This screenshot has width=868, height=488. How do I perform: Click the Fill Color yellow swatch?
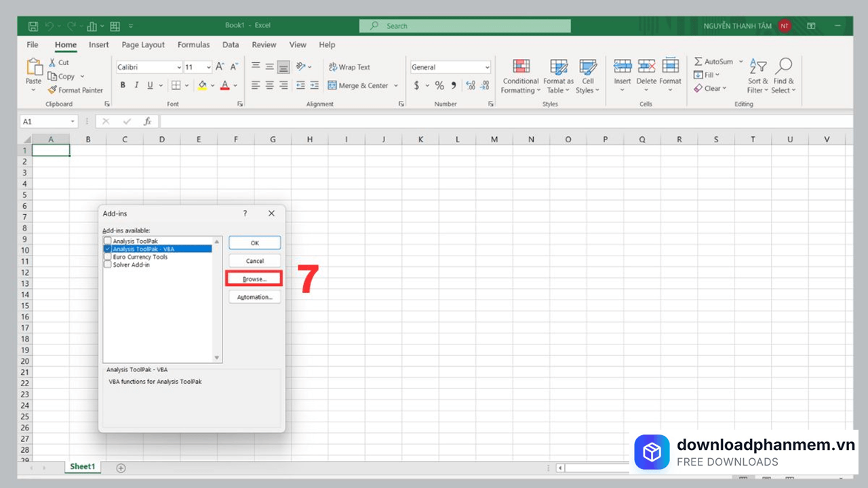click(x=202, y=85)
